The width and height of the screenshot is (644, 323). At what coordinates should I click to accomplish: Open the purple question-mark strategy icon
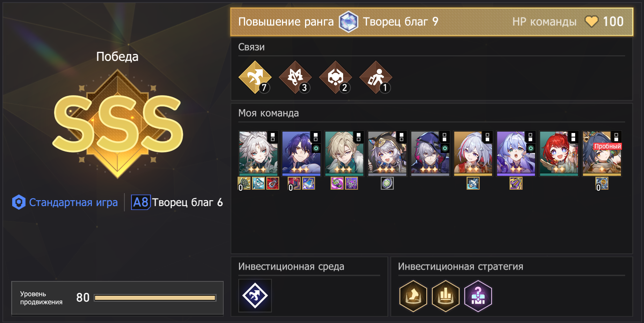tap(478, 296)
